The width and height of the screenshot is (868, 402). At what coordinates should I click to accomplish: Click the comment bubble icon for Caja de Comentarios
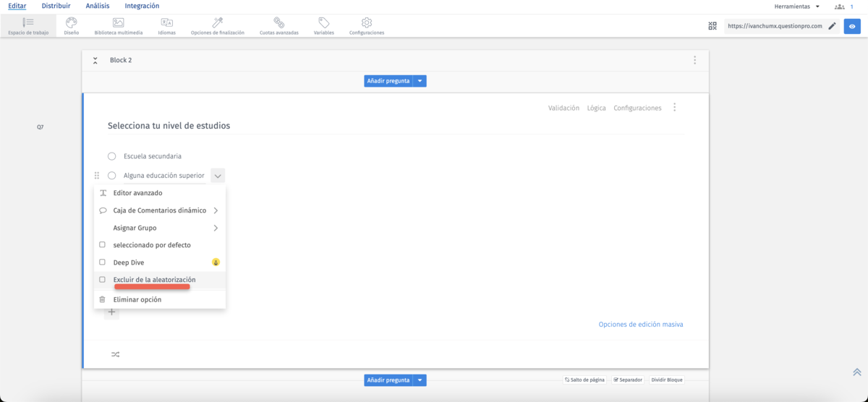(103, 210)
